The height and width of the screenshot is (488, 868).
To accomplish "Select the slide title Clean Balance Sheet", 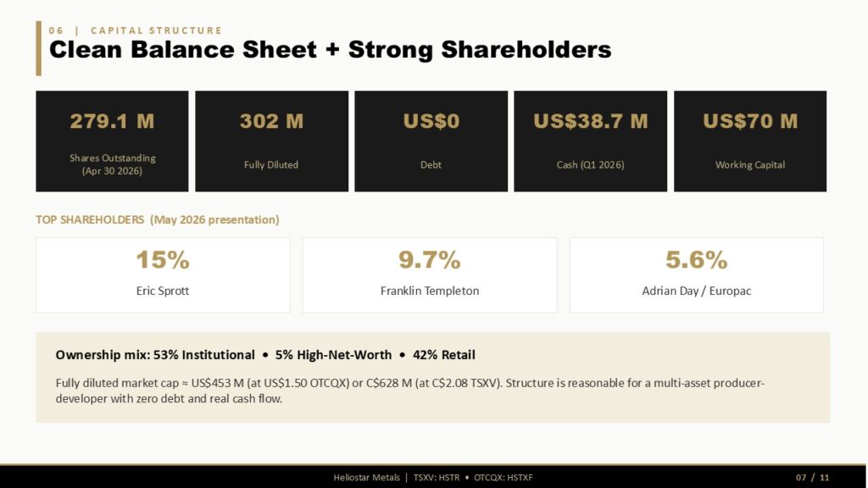I will click(330, 49).
